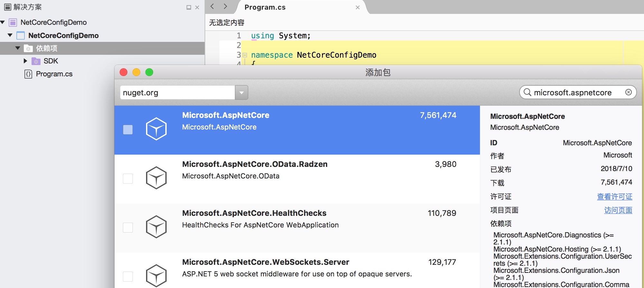Navigate forward with right arrow icon
The width and height of the screenshot is (644, 288).
click(225, 7)
